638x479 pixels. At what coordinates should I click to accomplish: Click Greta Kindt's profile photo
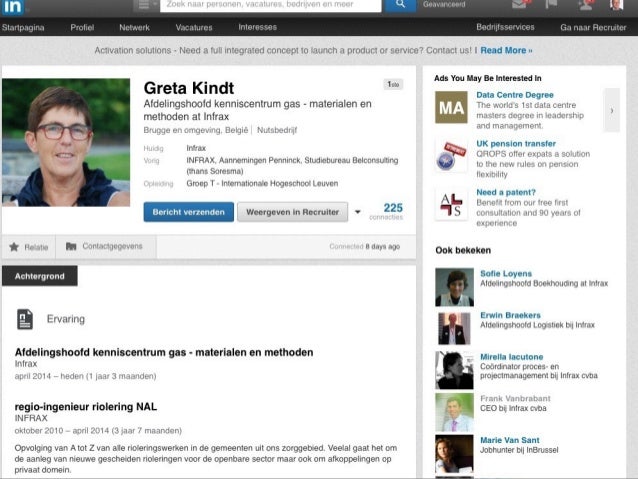66,142
